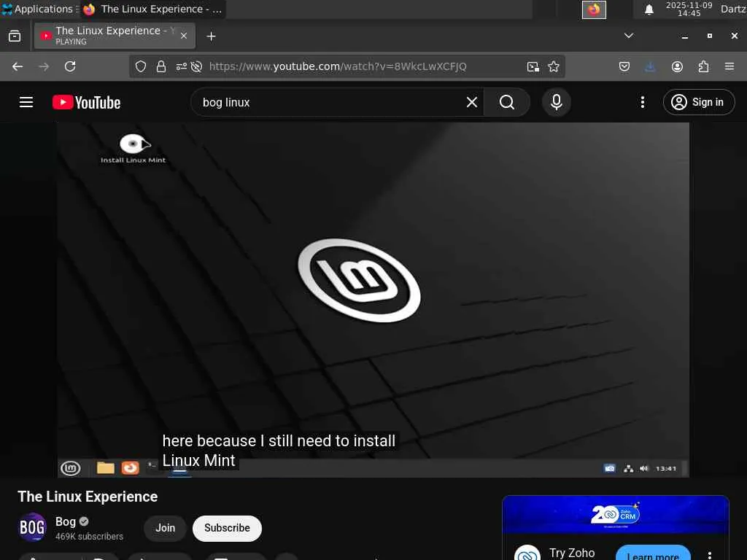Open the Firefox downloads panel
Viewport: 747px width, 560px height.
(650, 66)
